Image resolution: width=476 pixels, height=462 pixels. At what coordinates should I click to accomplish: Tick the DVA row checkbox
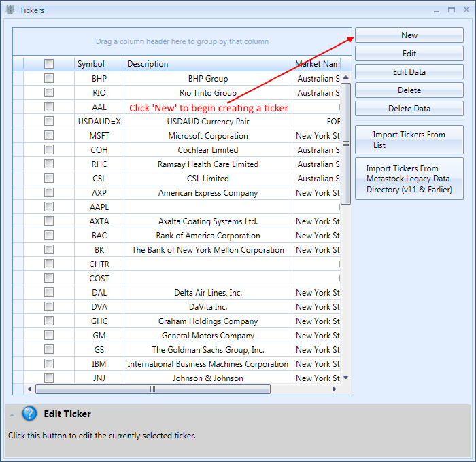pyautogui.click(x=49, y=306)
